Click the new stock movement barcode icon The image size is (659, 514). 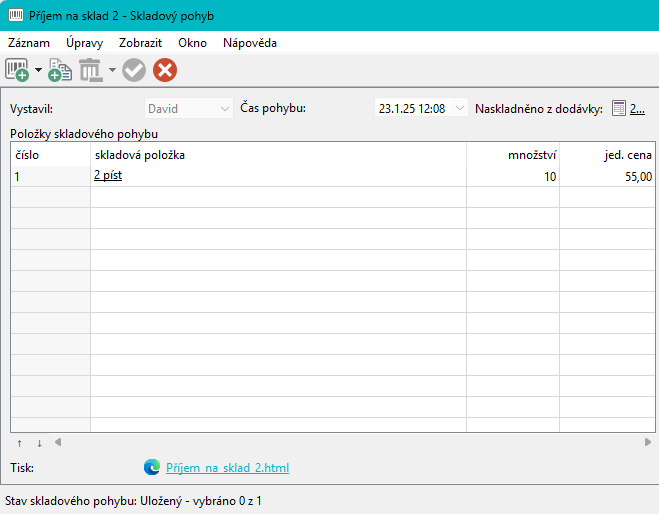(17, 70)
